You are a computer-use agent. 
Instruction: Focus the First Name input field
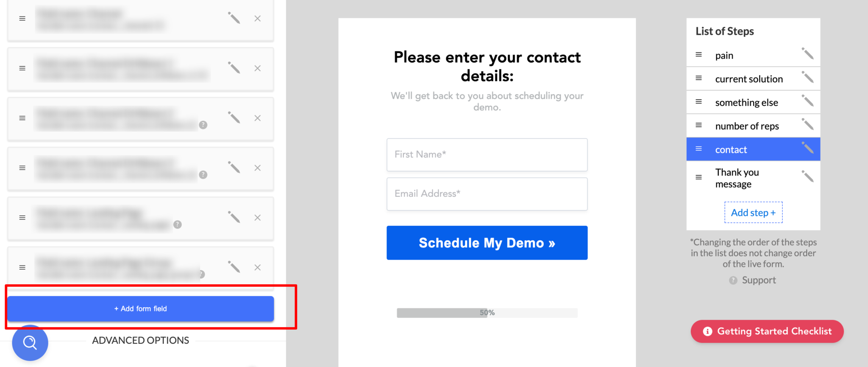[487, 155]
